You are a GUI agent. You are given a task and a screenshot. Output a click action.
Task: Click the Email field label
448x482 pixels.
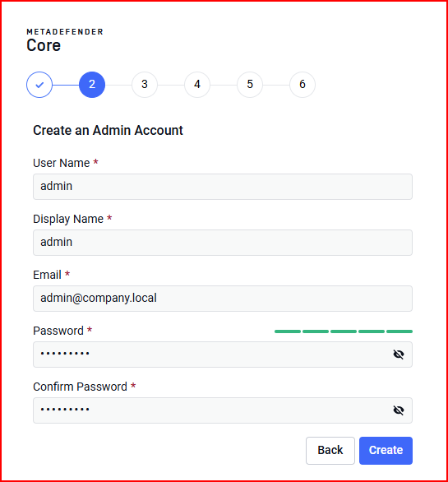coord(48,275)
